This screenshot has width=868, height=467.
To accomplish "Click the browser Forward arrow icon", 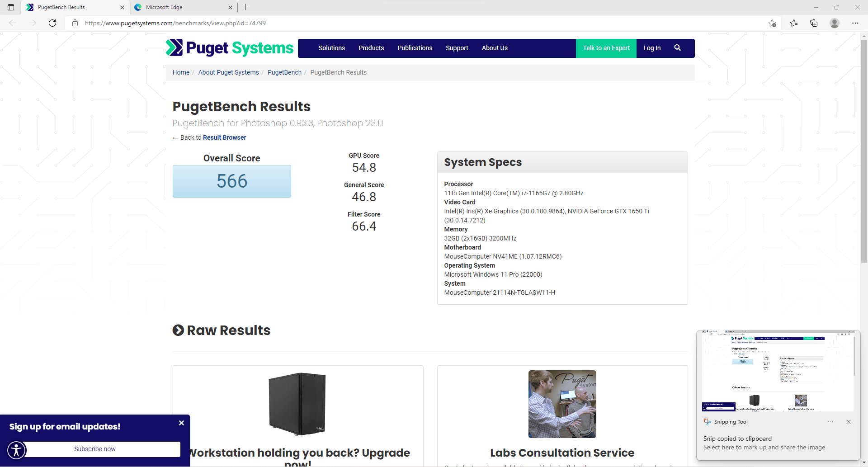I will point(33,23).
